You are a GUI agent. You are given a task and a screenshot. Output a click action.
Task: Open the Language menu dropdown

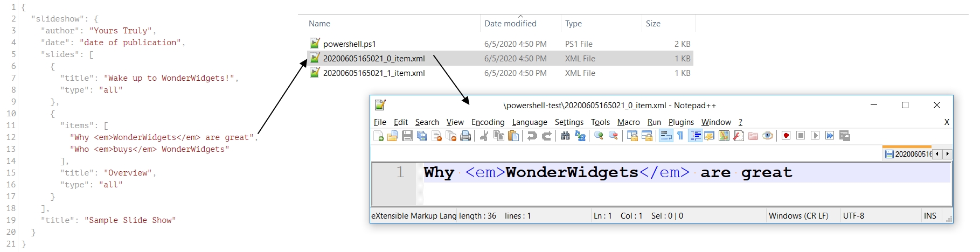click(529, 122)
